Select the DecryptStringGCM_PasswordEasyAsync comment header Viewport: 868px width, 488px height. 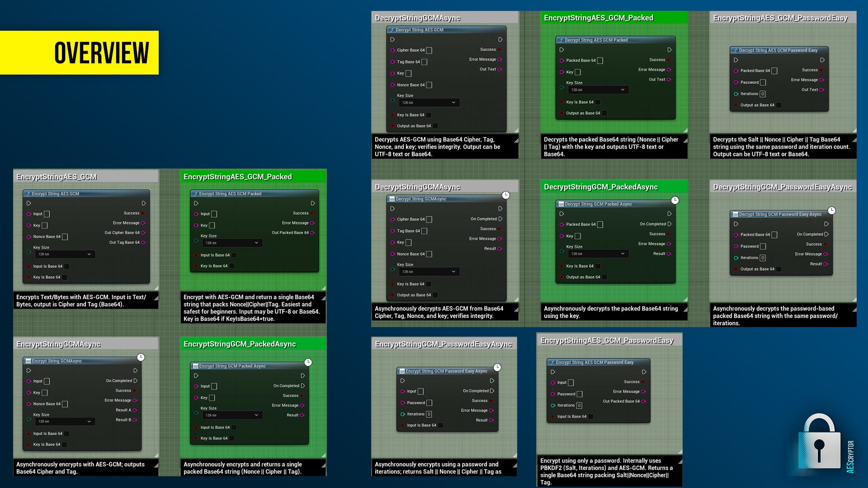pos(782,187)
